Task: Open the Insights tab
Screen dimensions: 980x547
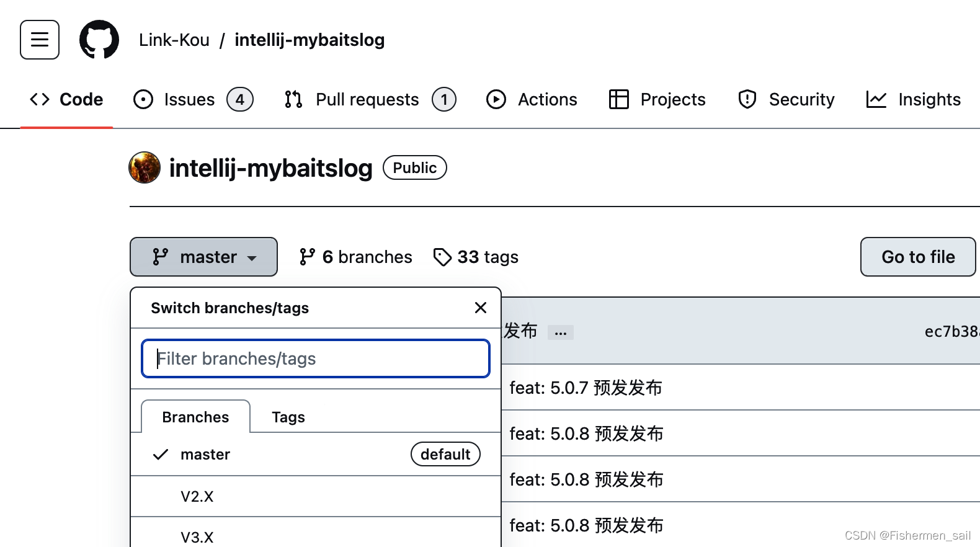Action: (914, 99)
